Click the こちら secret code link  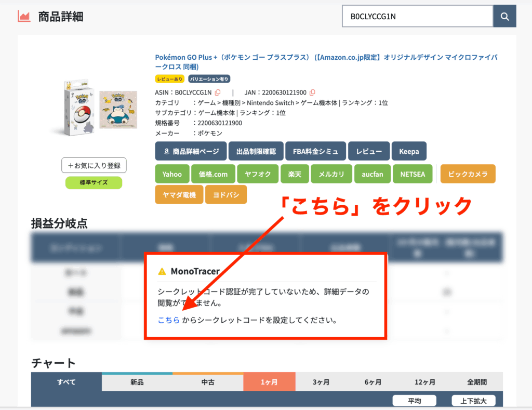[169, 320]
